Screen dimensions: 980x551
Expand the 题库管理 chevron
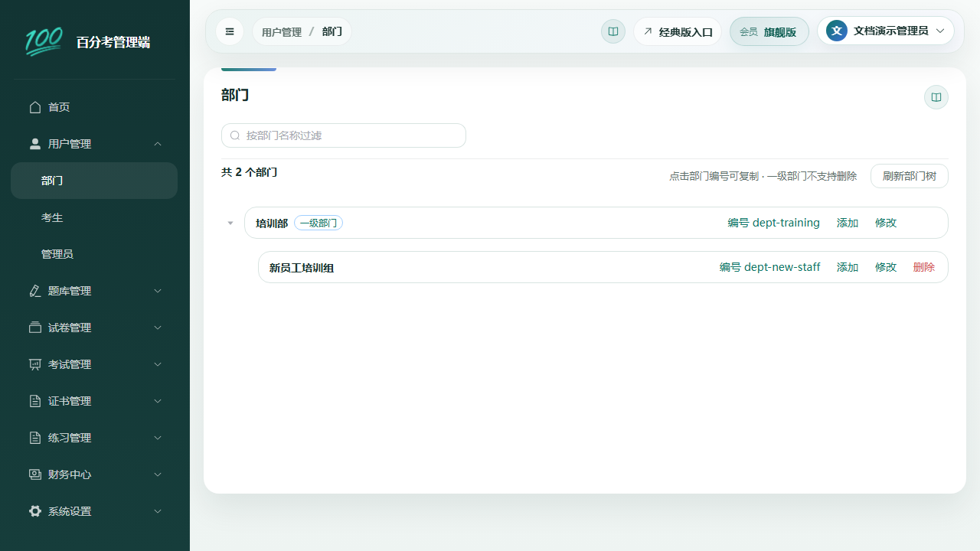[158, 291]
